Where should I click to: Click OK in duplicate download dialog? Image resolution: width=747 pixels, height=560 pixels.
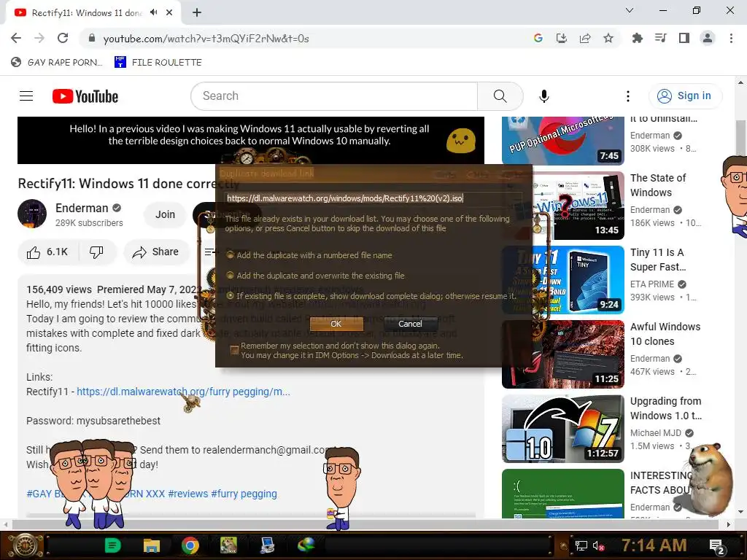336,324
